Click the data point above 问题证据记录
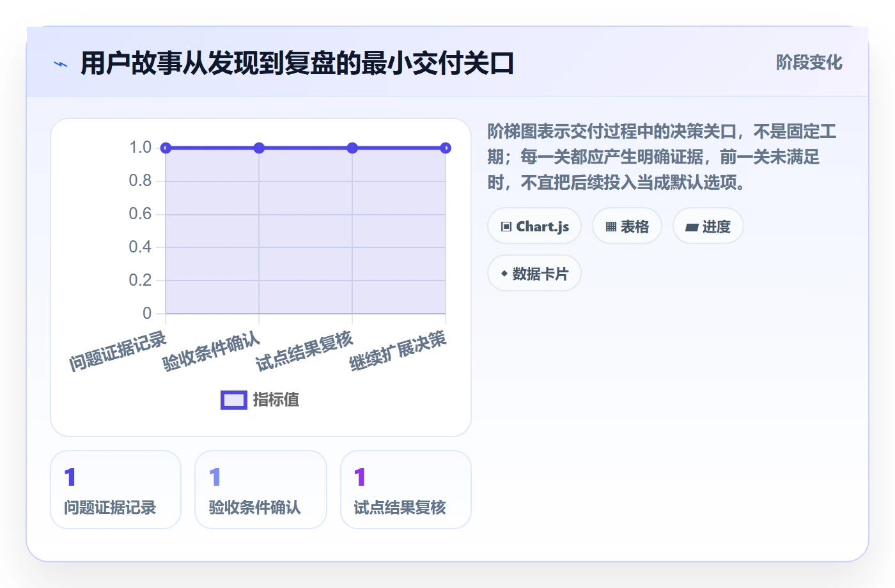Screen dimensions: 895x588 166,148
